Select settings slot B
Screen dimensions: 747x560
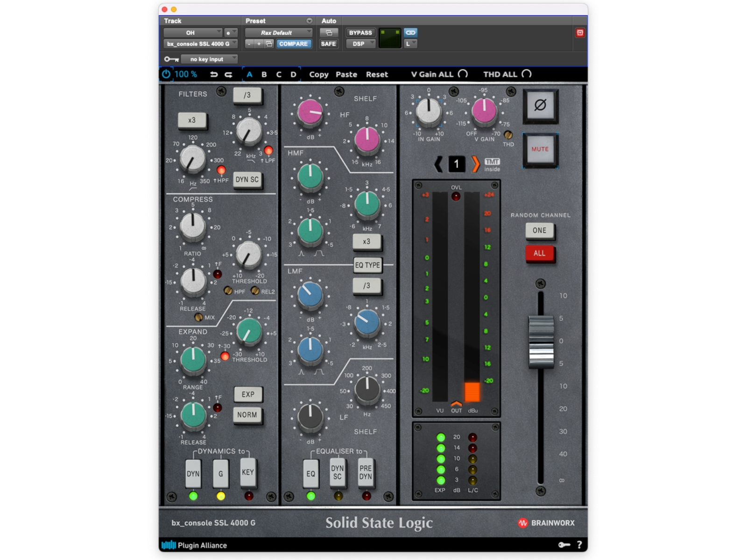tap(264, 75)
